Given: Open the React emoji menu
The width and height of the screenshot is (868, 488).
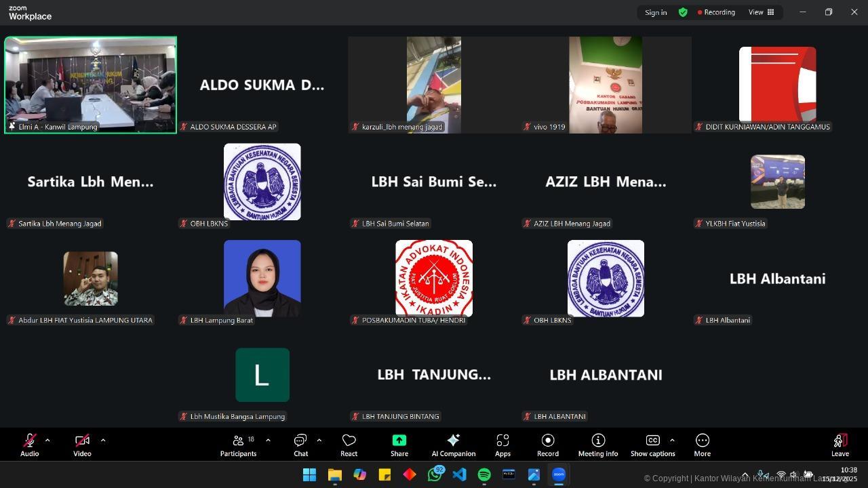Looking at the screenshot, I should click(x=349, y=445).
